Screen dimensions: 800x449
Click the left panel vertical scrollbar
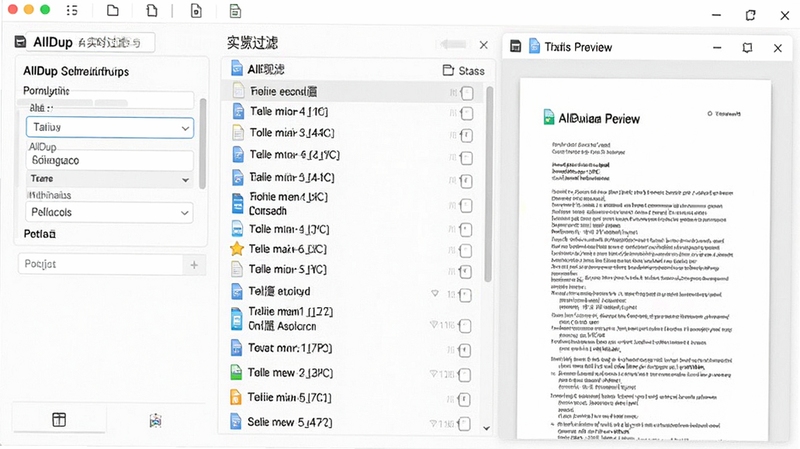(203, 143)
